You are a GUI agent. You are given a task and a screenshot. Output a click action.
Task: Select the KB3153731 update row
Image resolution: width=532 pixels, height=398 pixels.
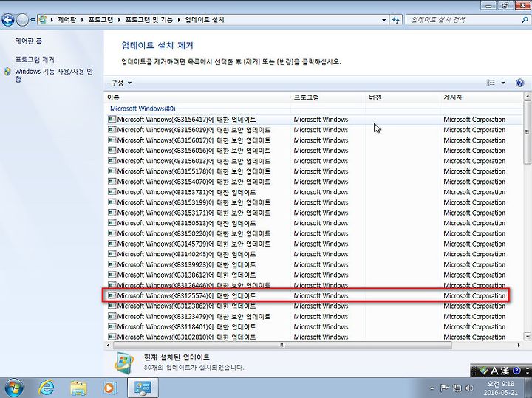coord(314,192)
